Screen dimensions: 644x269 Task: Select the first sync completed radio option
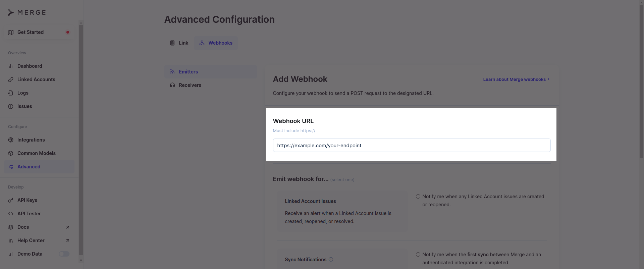pos(418,255)
